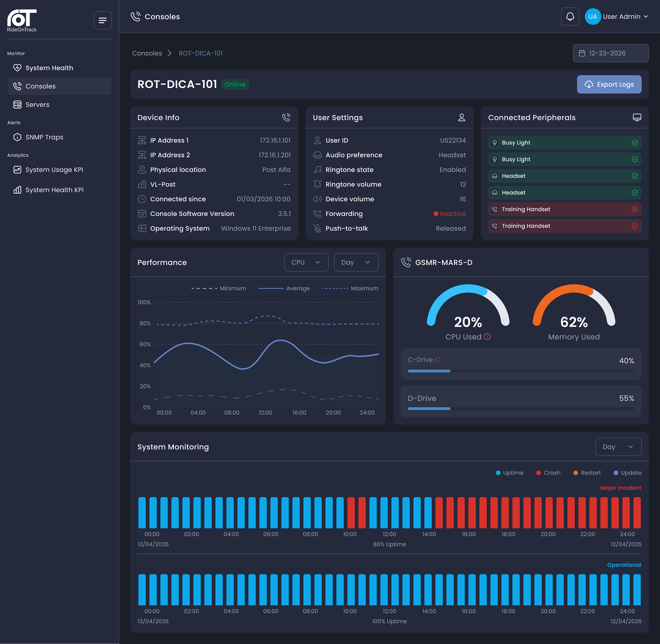The image size is (660, 644).
Task: Toggle the Crash legend item
Action: (548, 472)
